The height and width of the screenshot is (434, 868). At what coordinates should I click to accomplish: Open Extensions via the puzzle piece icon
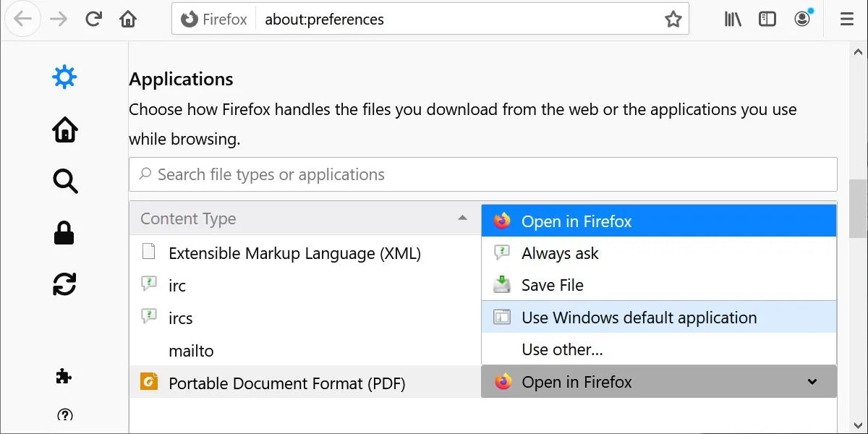[x=64, y=376]
